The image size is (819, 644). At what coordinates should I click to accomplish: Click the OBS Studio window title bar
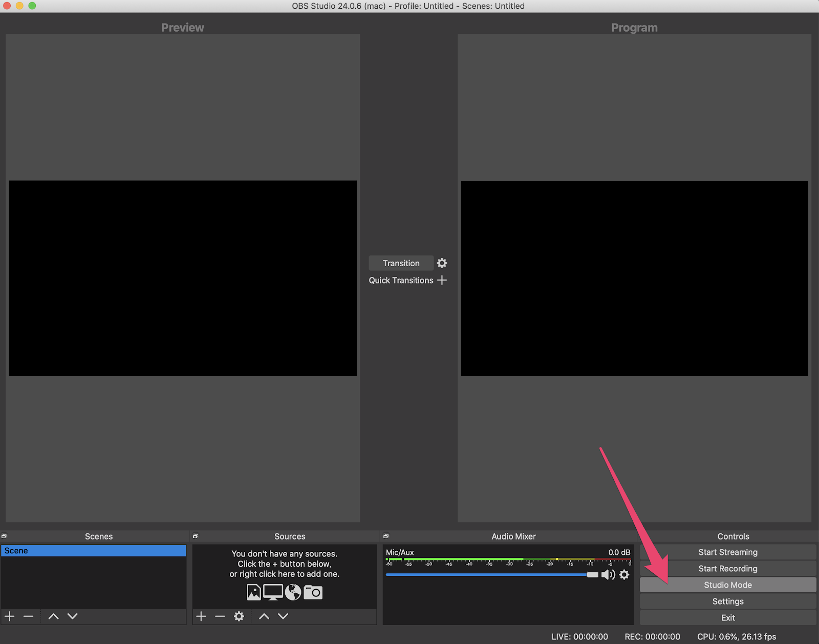(x=408, y=6)
